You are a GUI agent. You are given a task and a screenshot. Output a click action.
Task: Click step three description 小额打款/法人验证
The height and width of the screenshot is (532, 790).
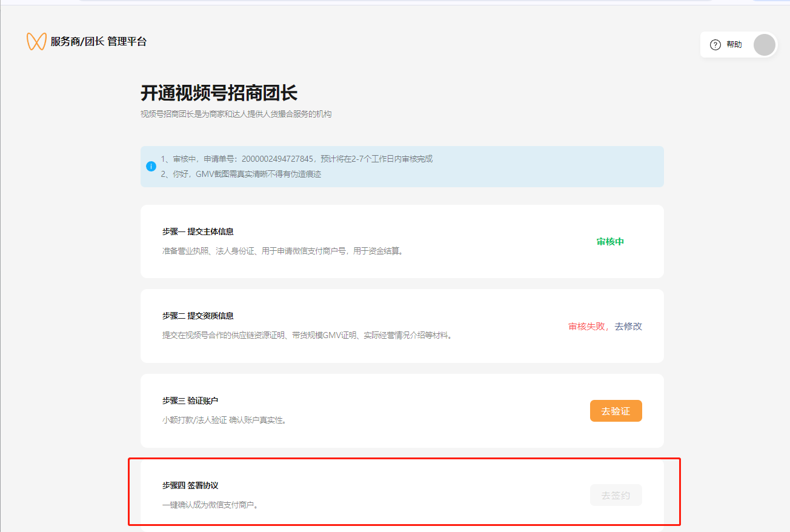(224, 419)
